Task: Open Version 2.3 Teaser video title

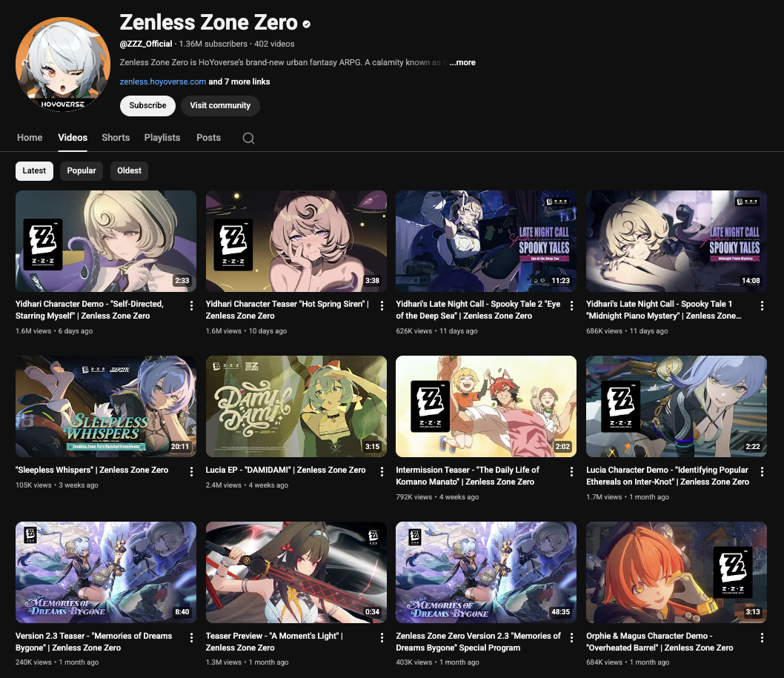Action: point(93,642)
